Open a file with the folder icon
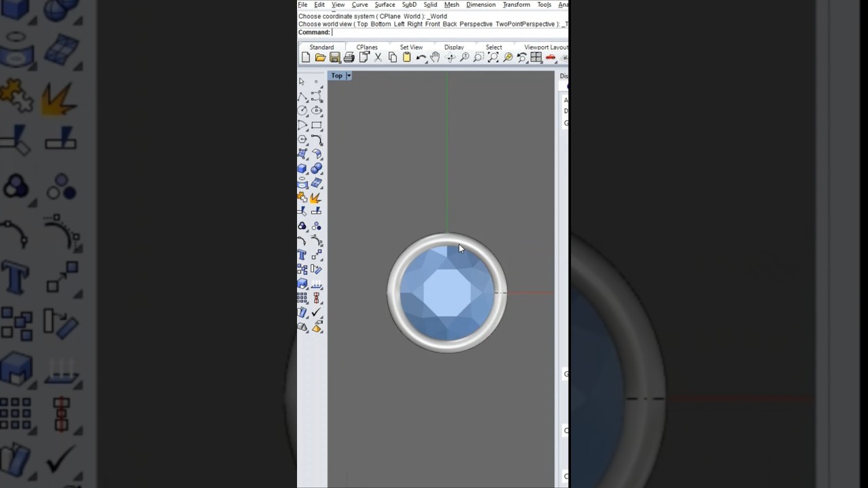 pyautogui.click(x=320, y=58)
